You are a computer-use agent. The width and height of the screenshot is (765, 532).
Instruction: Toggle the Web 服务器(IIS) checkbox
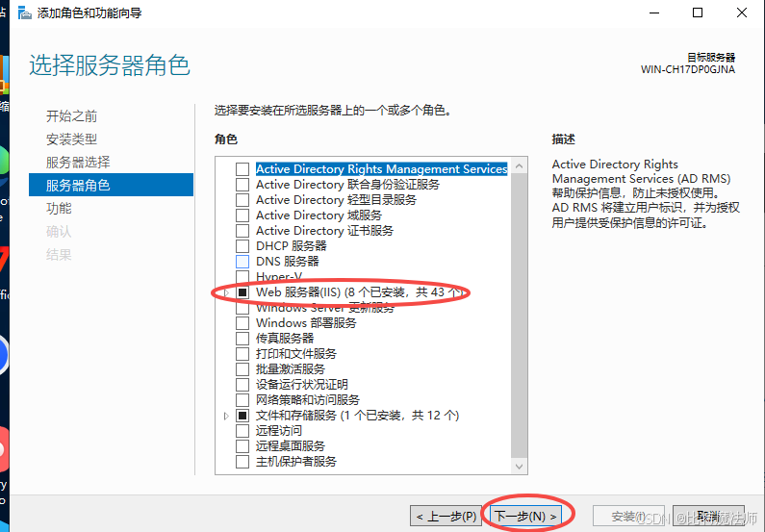pos(242,292)
